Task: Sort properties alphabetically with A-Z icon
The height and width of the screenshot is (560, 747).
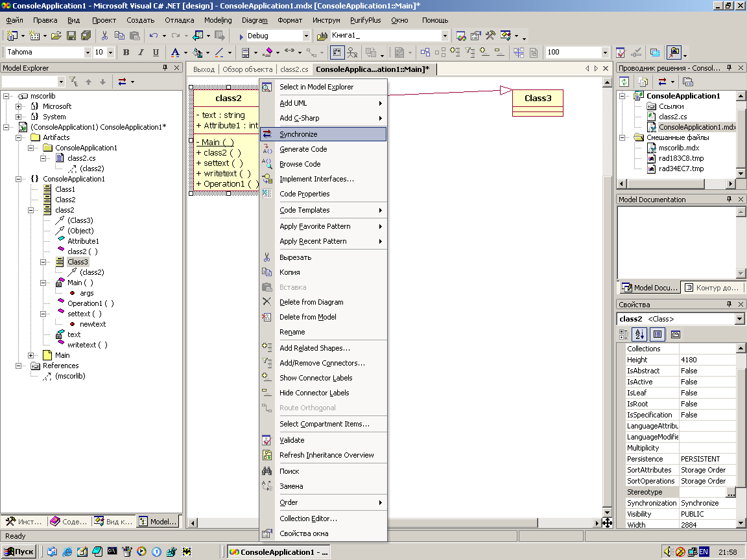Action: [640, 334]
